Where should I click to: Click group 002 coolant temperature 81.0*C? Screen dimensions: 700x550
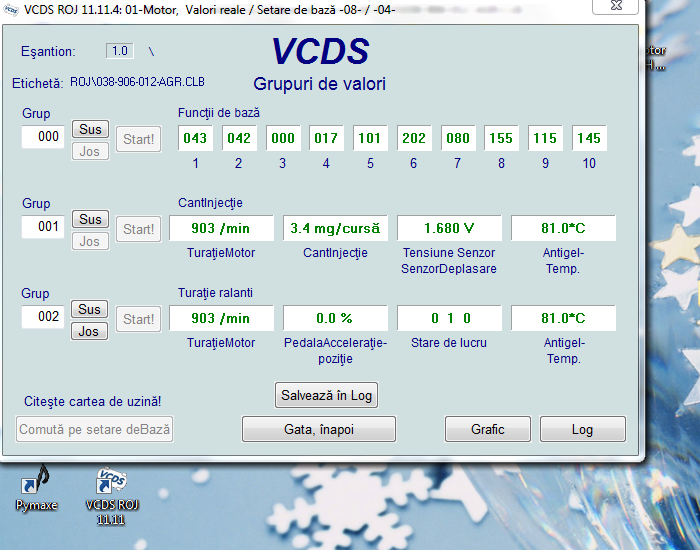[x=563, y=318]
